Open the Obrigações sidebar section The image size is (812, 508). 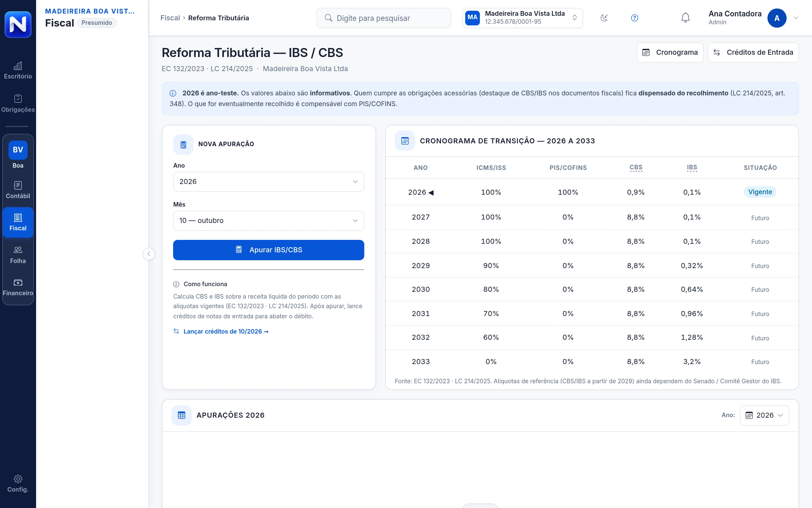[18, 104]
